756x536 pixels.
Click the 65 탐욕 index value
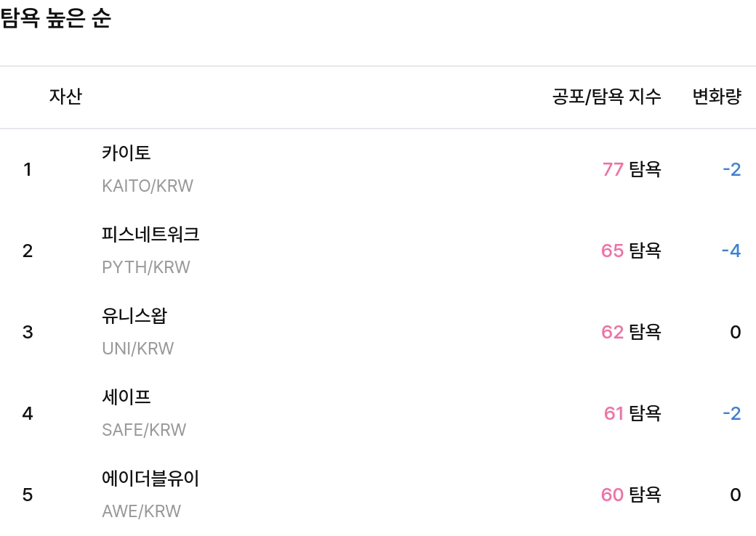pos(631,251)
